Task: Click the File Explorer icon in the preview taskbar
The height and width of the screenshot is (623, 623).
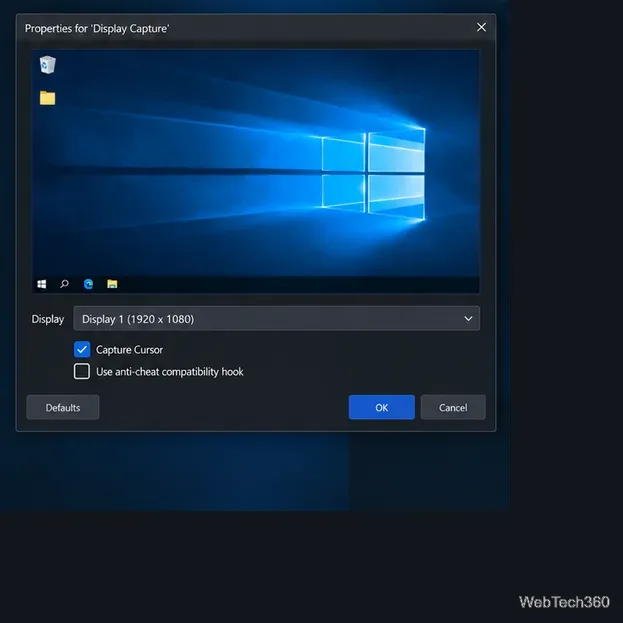Action: tap(112, 284)
